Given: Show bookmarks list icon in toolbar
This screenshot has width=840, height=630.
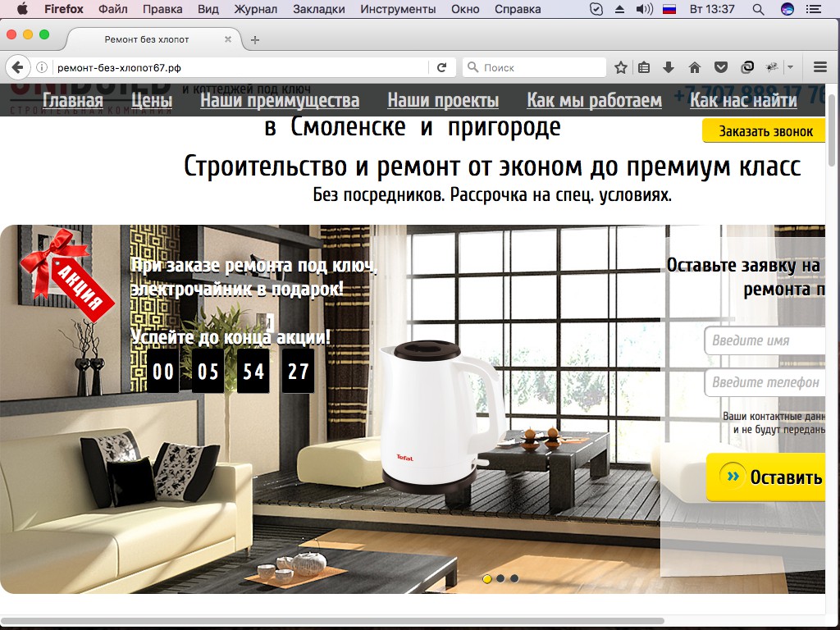Looking at the screenshot, I should click(x=644, y=67).
